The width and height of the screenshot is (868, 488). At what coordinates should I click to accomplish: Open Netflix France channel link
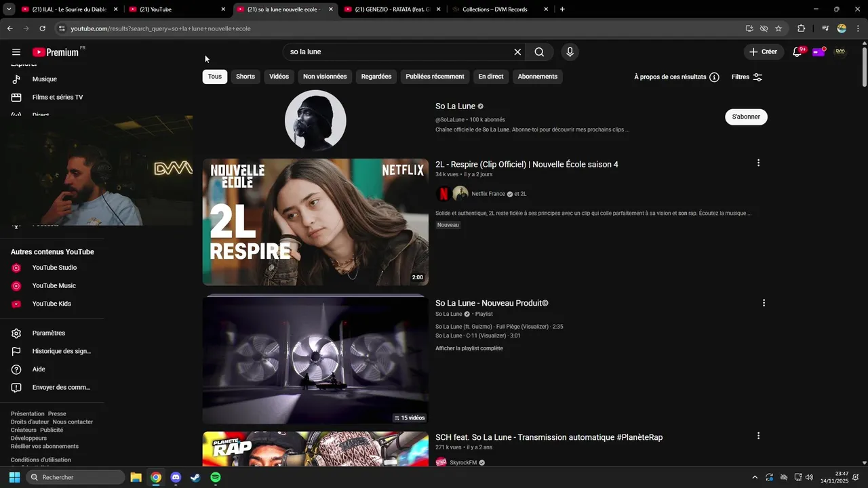point(488,194)
